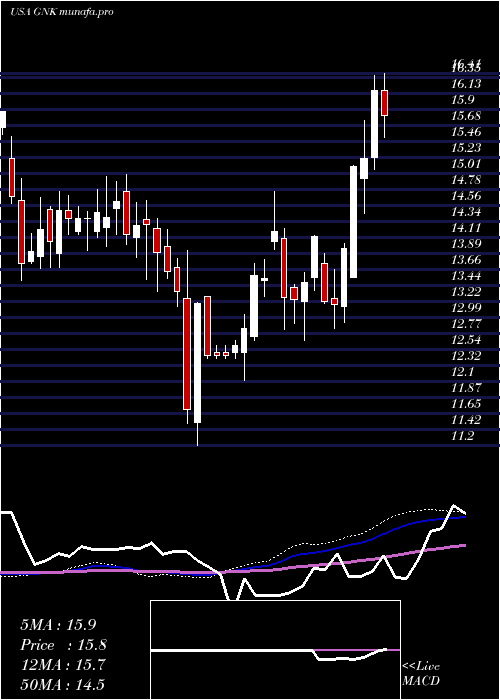Click the 14.11 price label

(466, 228)
